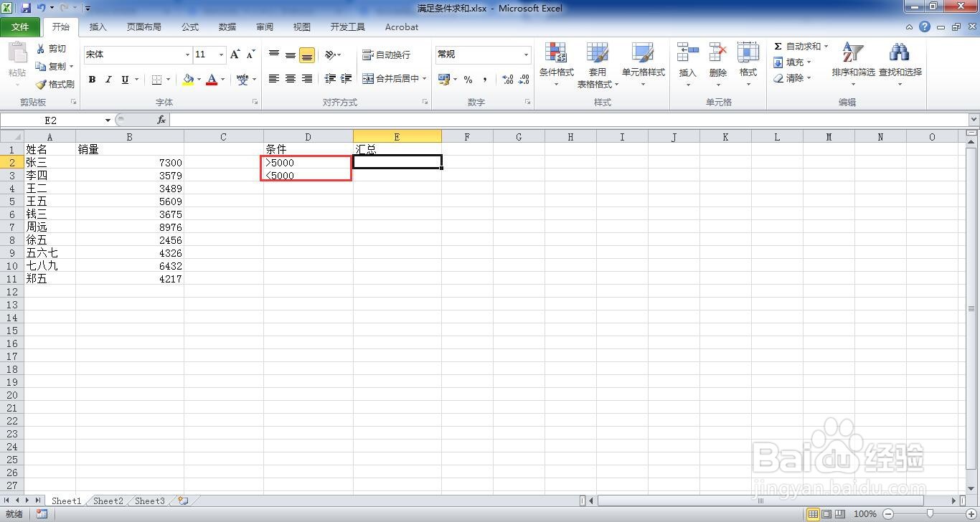Select top vertical alignment
Image resolution: width=980 pixels, height=522 pixels.
274,54
